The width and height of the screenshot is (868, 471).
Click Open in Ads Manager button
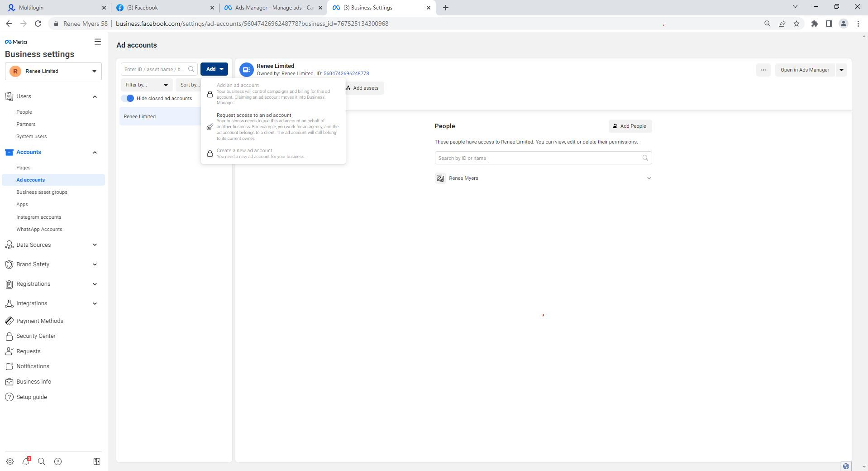click(805, 70)
